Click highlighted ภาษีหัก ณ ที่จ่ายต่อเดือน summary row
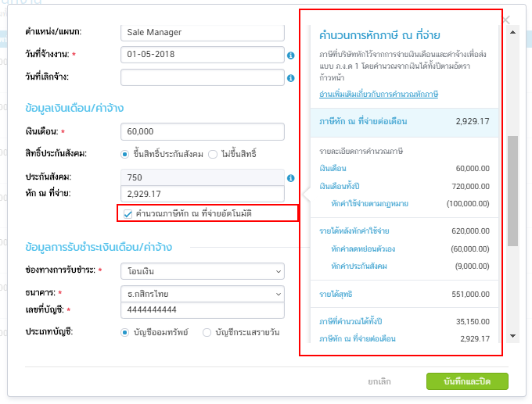 click(x=404, y=123)
